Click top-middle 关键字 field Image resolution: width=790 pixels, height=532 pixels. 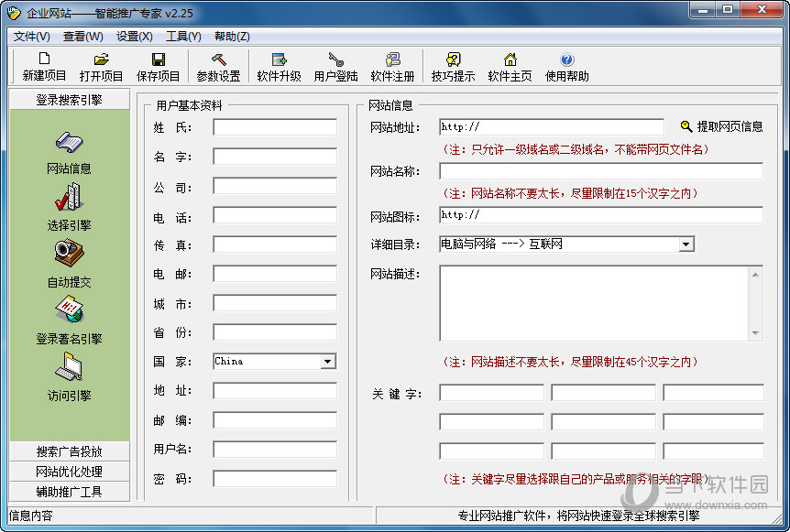click(x=604, y=393)
